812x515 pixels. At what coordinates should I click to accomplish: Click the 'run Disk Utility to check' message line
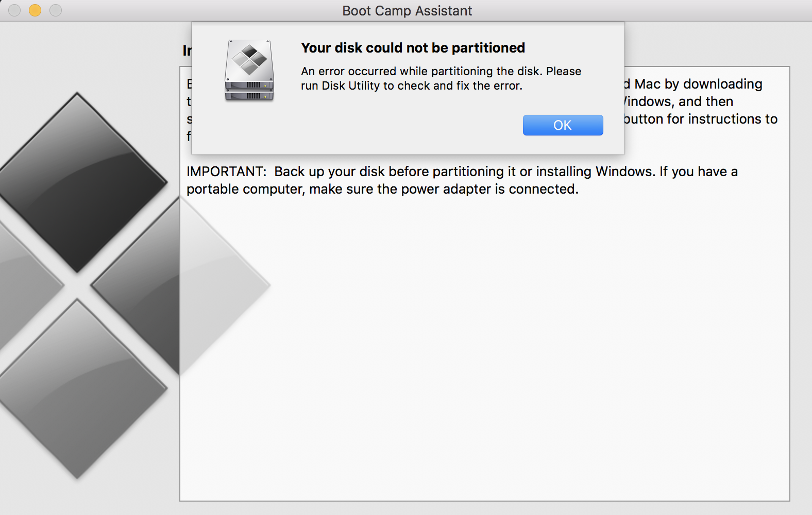click(411, 86)
